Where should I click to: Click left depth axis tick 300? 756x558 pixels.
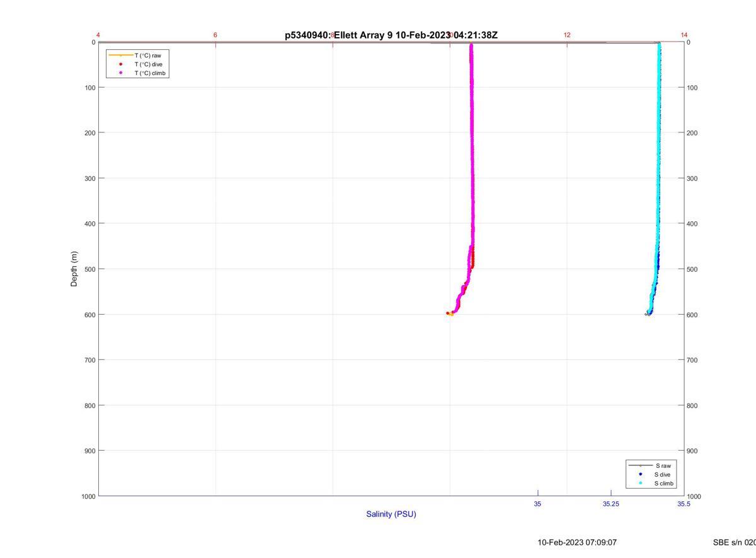[x=89, y=178]
